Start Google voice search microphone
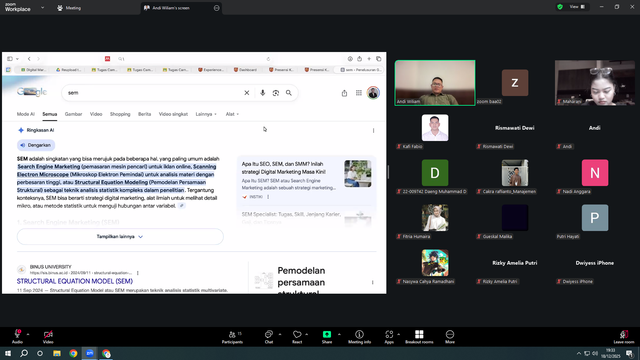 [x=262, y=93]
